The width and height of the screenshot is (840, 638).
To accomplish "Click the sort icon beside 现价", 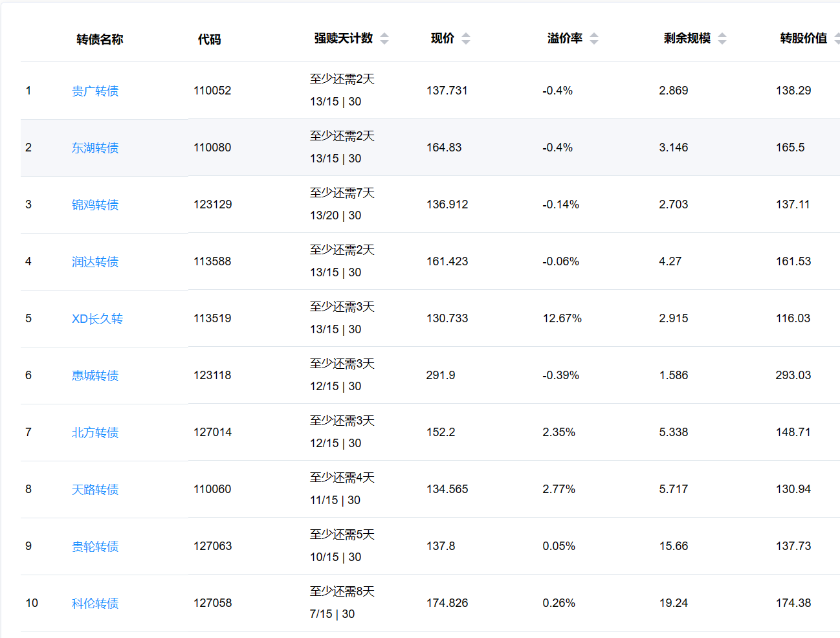I will click(466, 39).
